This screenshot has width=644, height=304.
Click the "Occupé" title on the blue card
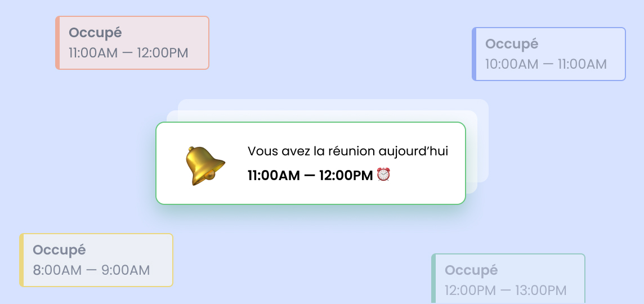point(512,43)
